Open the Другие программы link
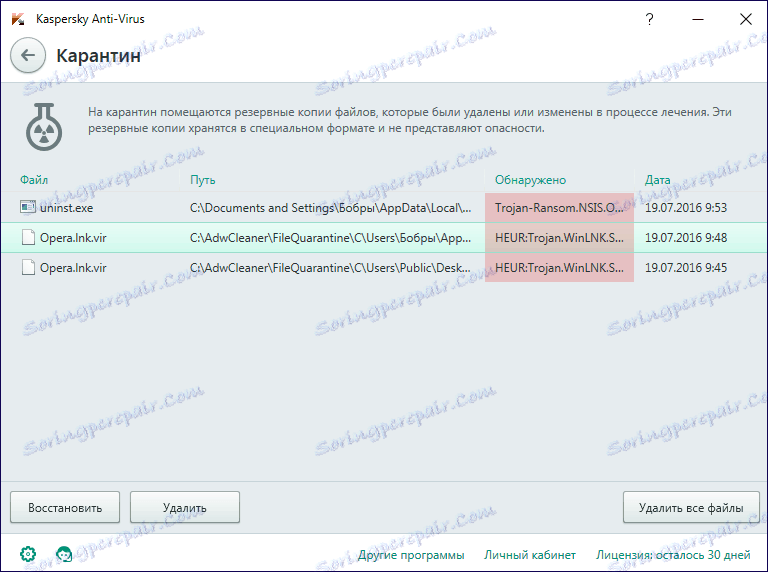 pyautogui.click(x=411, y=555)
